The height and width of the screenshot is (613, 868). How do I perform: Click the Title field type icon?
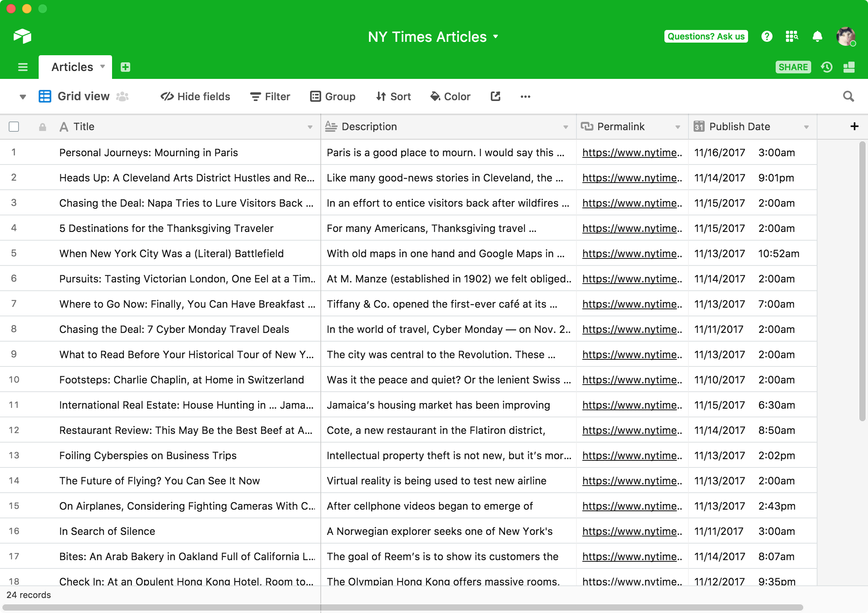tap(64, 127)
